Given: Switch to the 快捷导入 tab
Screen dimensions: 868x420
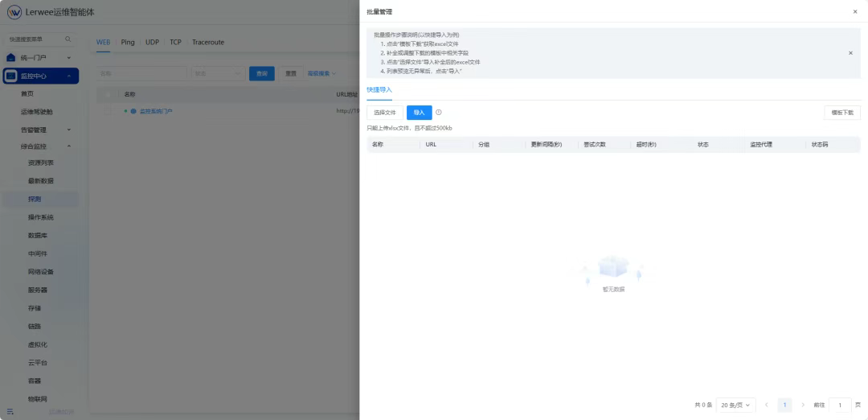Looking at the screenshot, I should click(x=379, y=90).
